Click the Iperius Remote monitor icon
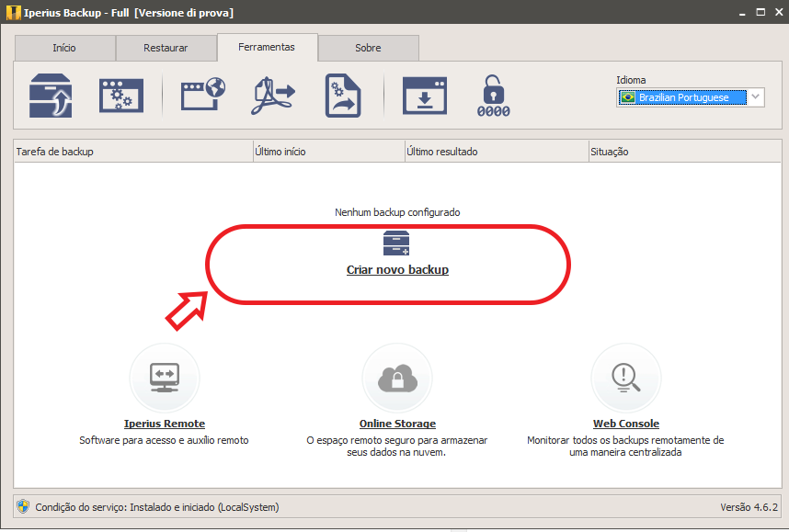 coord(165,379)
